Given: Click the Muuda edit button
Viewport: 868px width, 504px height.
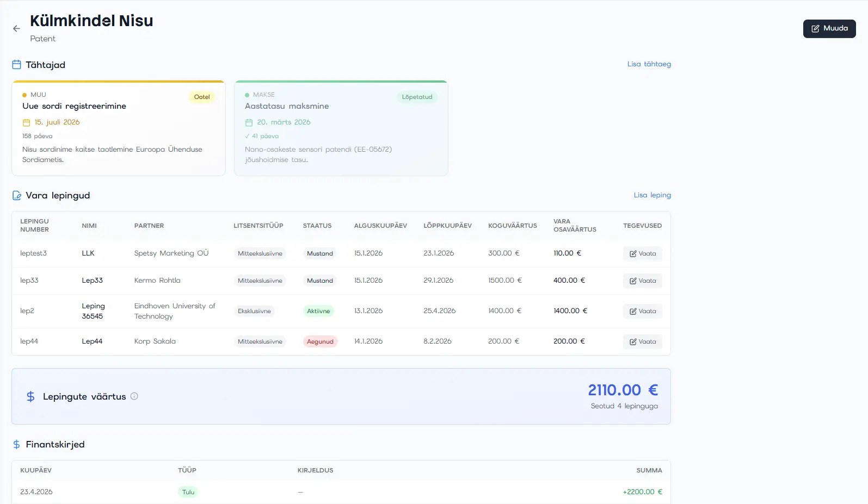Looking at the screenshot, I should [829, 29].
